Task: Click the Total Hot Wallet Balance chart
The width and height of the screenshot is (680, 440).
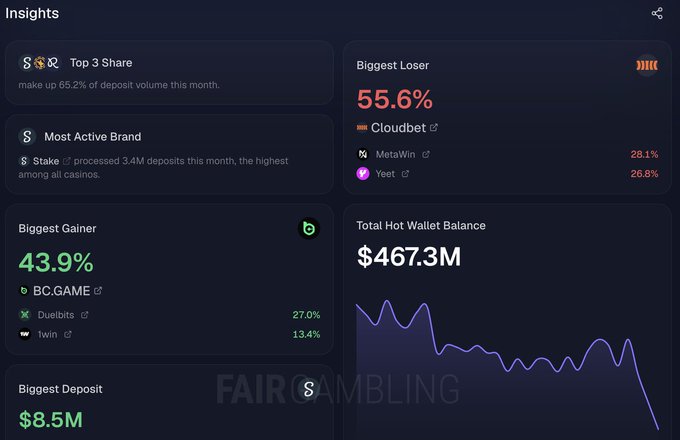Action: click(507, 366)
